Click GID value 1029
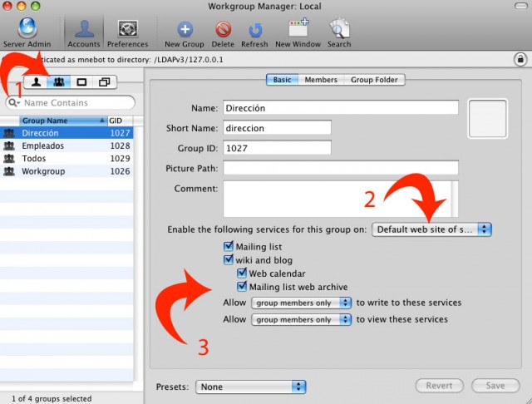 coord(120,159)
